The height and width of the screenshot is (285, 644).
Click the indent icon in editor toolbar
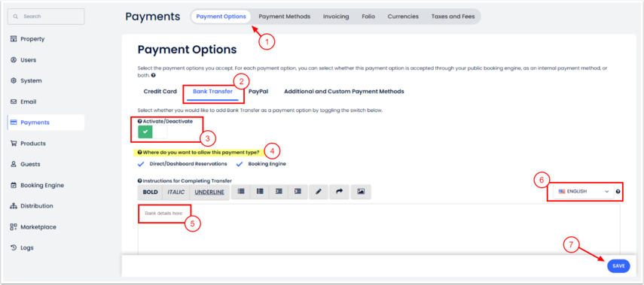click(x=298, y=192)
